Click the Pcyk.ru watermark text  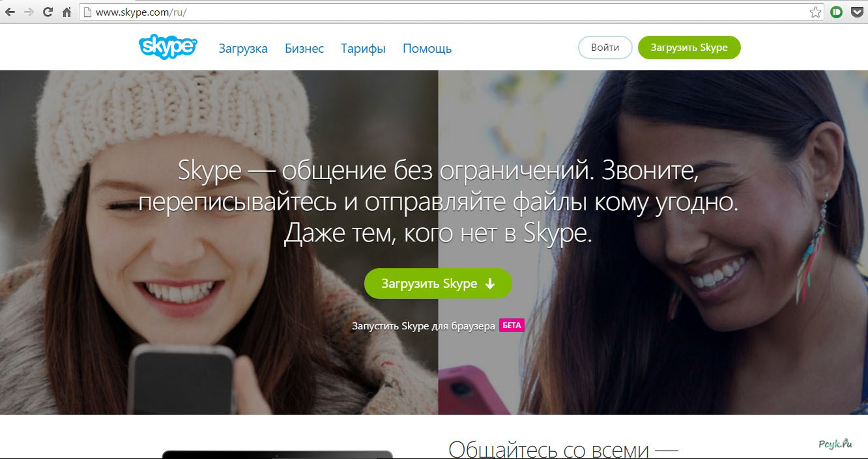(834, 443)
